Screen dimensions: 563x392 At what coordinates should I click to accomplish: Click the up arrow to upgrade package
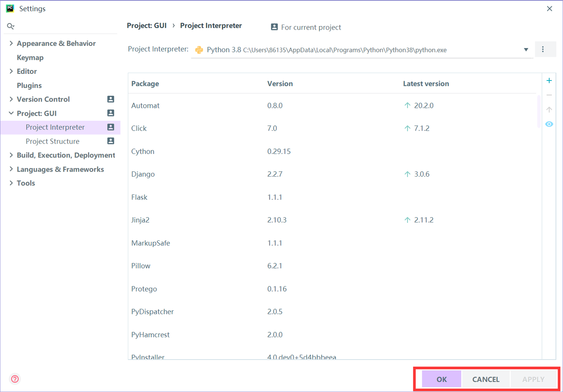tap(549, 109)
